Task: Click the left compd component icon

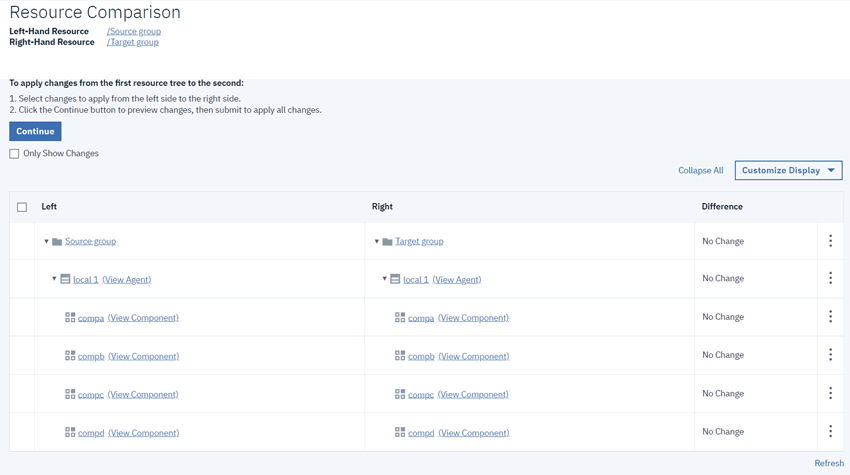Action: 70,432
